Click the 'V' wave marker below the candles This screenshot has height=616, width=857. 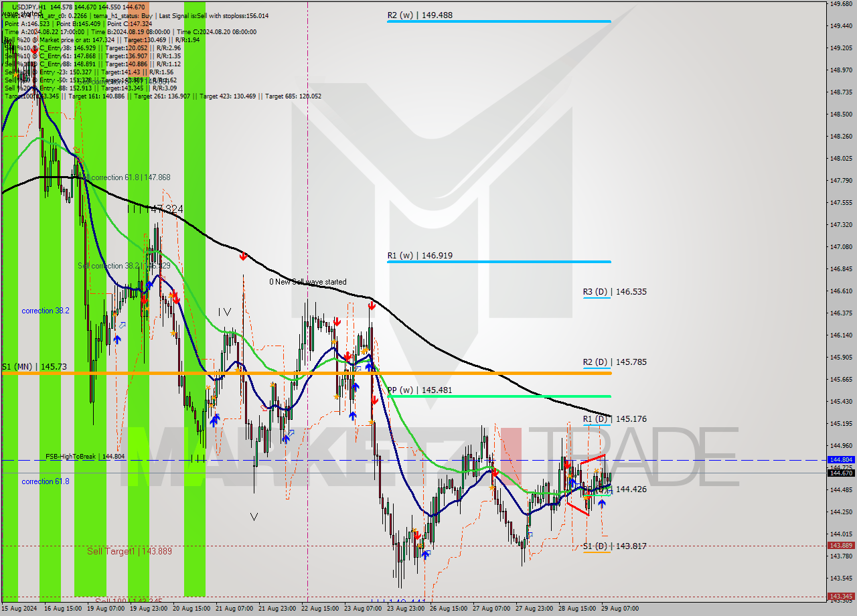point(254,516)
